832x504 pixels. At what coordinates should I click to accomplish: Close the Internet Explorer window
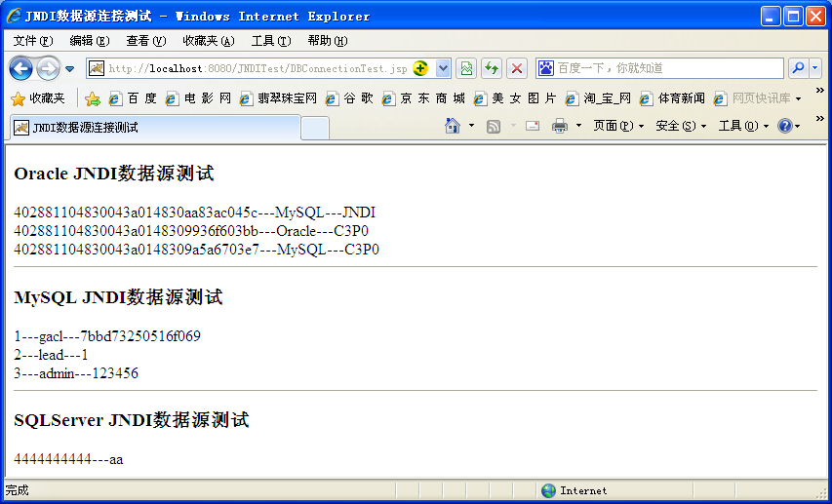click(816, 17)
